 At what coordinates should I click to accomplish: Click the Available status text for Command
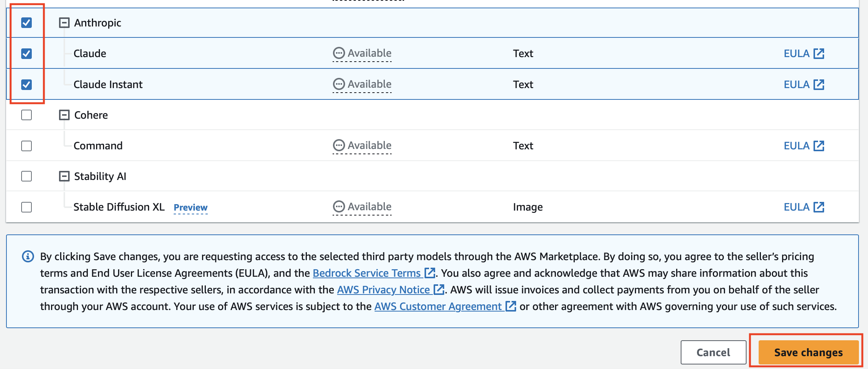(370, 145)
